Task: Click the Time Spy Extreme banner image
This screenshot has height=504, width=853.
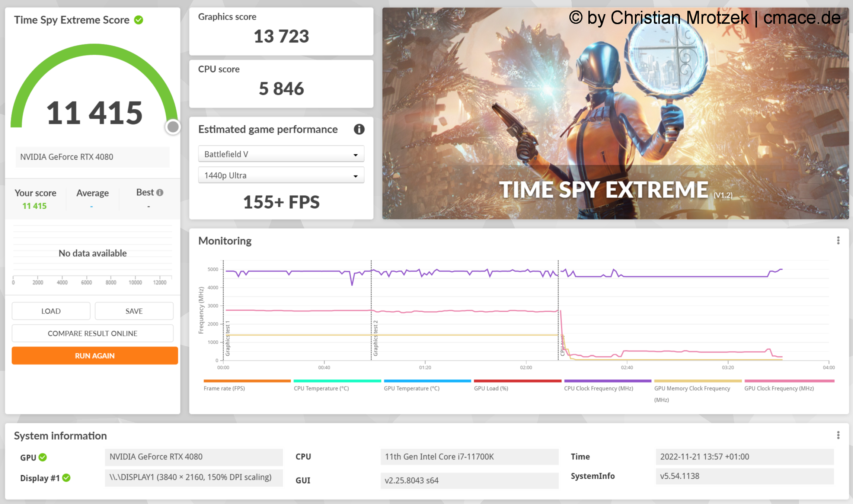Action: (x=615, y=113)
